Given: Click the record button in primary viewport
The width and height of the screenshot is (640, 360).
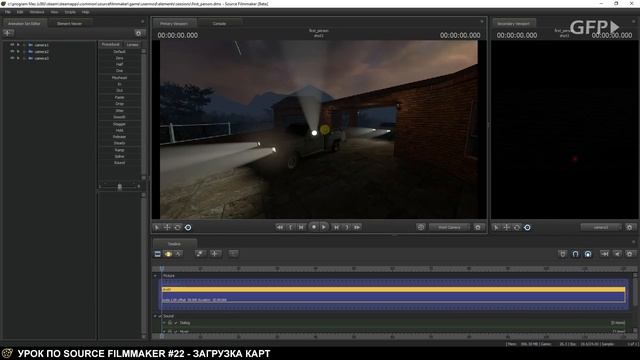Looking at the screenshot, I should click(x=313, y=227).
